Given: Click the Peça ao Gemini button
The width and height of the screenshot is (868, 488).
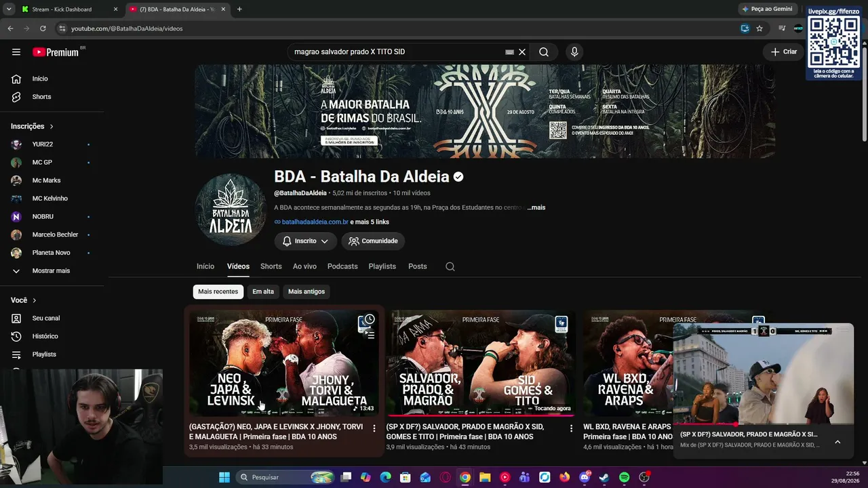Looking at the screenshot, I should coord(768,9).
